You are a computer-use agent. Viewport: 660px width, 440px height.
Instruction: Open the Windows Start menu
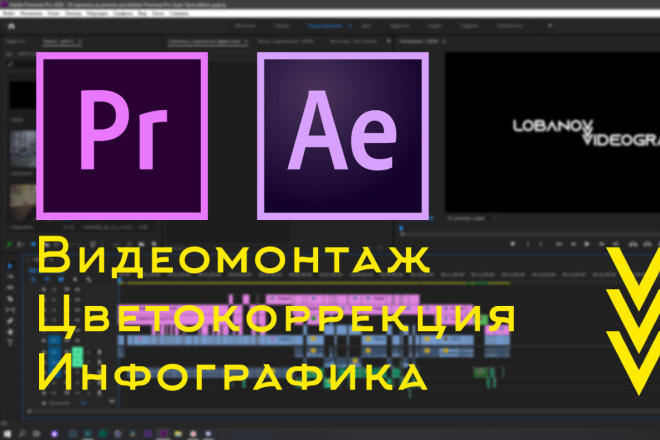[7, 433]
